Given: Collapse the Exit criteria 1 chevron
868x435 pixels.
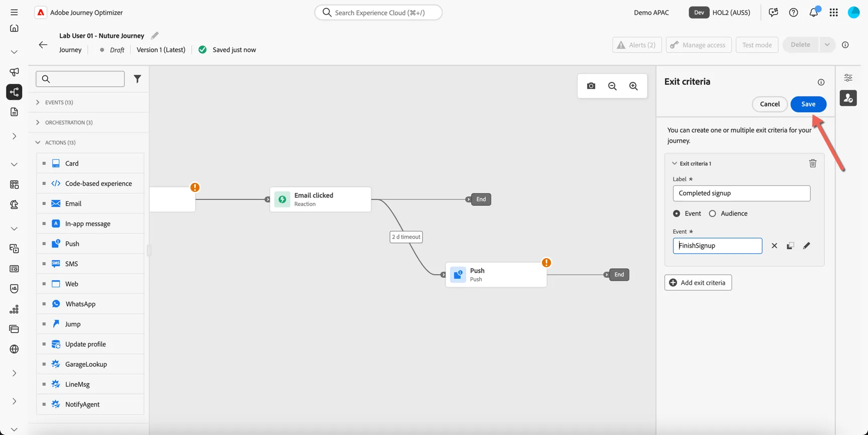Looking at the screenshot, I should (x=675, y=163).
